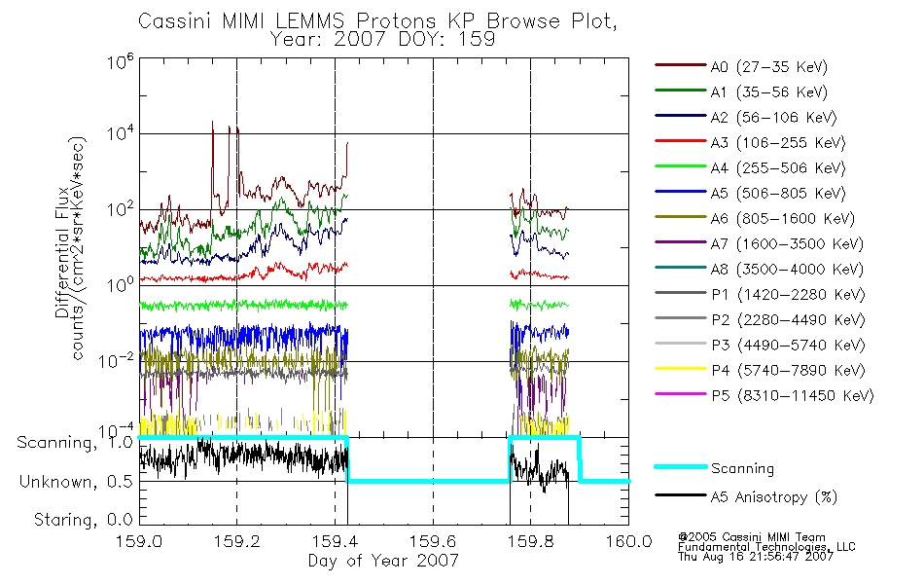Click the 159.2 x-axis tick label
The height and width of the screenshot is (584, 924).
pyautogui.click(x=237, y=541)
